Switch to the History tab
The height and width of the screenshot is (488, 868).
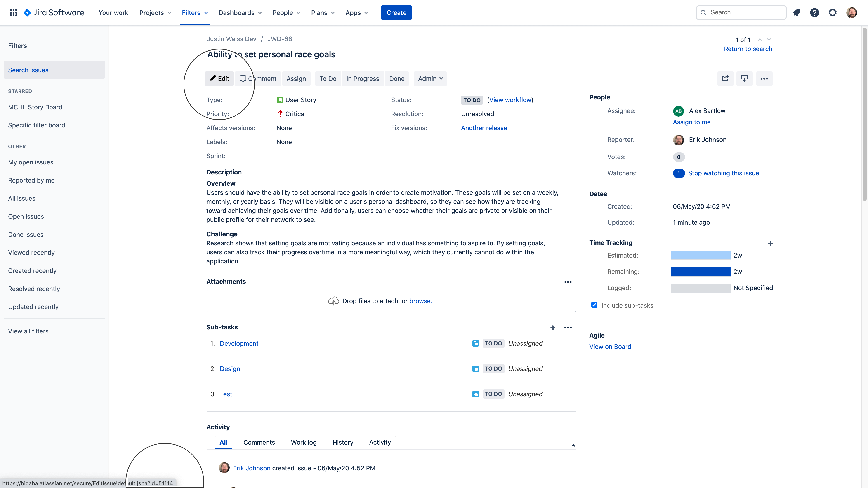click(343, 442)
